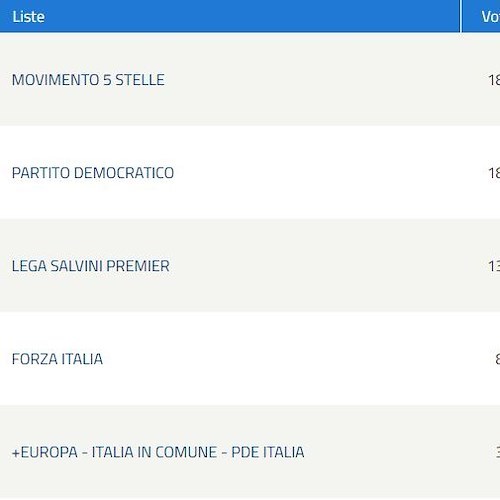Click the word DEMOCRATICO in the second row

(124, 173)
